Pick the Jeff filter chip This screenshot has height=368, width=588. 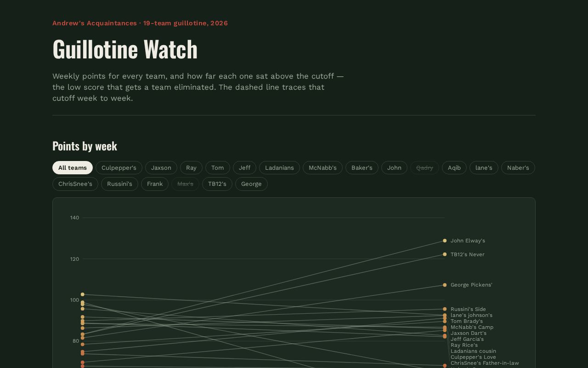(244, 168)
